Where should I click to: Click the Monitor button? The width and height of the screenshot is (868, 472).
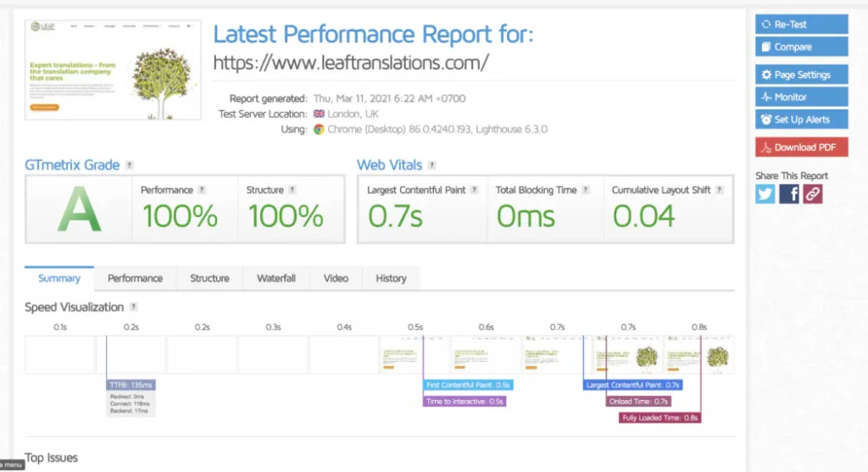tap(801, 97)
